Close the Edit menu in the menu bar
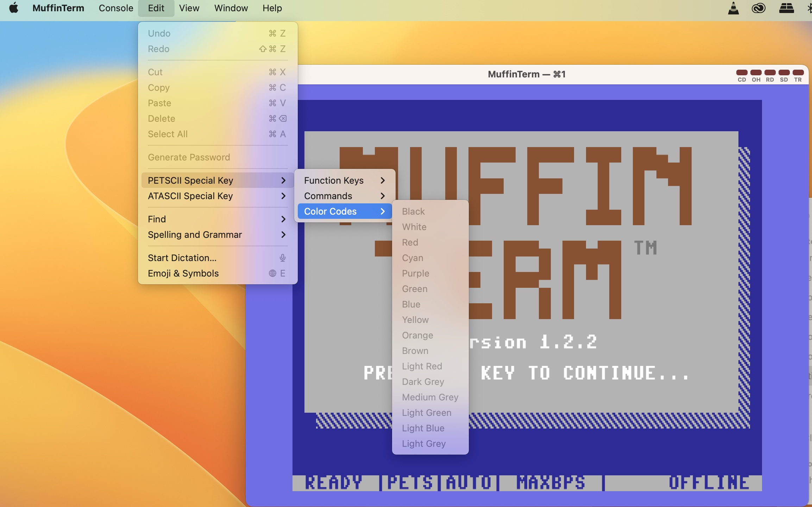Viewport: 812px width, 507px height. [x=156, y=8]
